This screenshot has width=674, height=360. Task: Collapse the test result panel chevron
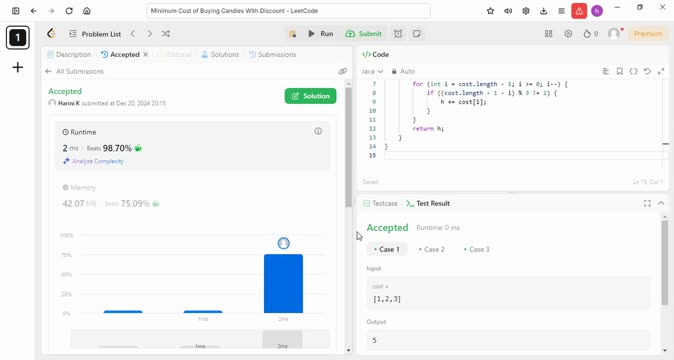(661, 203)
